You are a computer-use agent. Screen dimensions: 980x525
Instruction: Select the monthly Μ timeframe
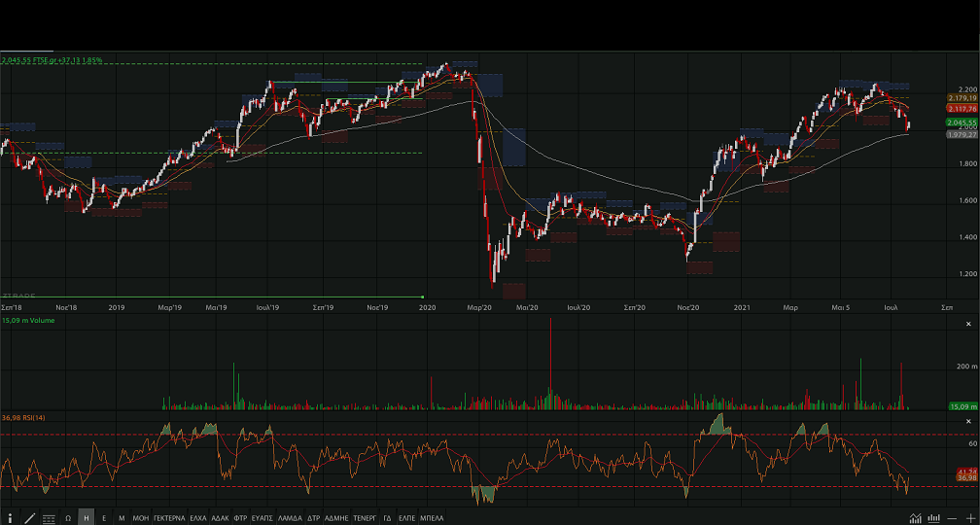[x=122, y=518]
